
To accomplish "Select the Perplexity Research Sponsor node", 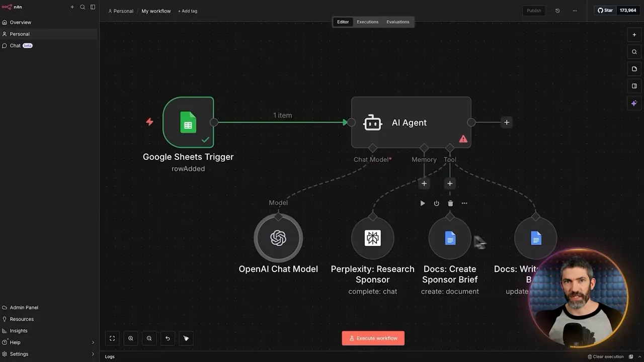I will click(x=373, y=238).
